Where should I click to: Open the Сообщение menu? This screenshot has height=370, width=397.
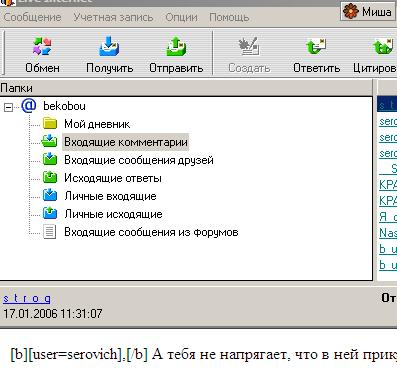point(33,17)
